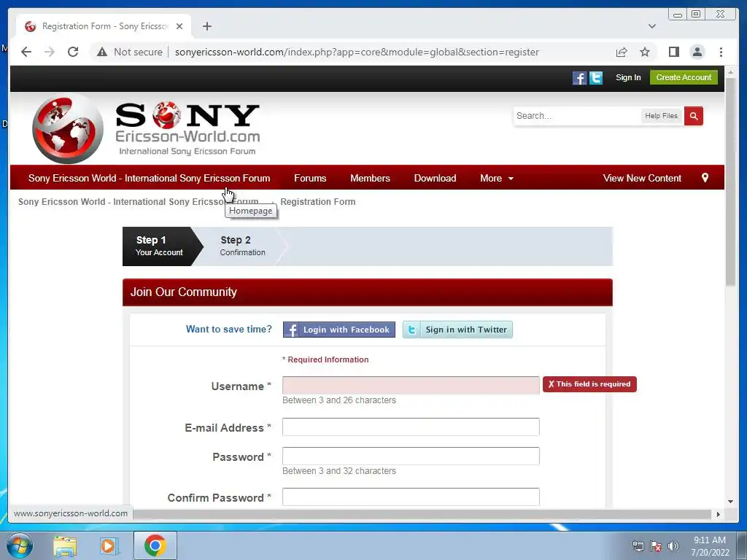Click the location pin icon in red navbar
The width and height of the screenshot is (747, 560).
[705, 178]
